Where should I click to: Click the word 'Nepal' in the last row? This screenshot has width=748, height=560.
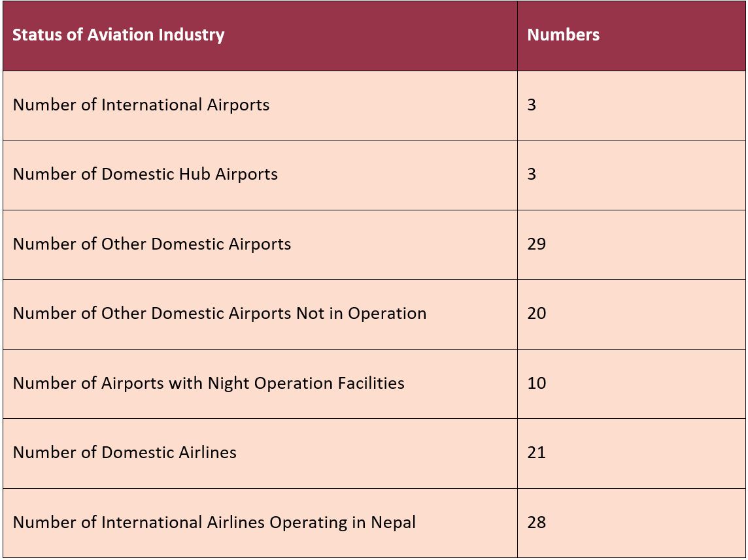click(393, 522)
